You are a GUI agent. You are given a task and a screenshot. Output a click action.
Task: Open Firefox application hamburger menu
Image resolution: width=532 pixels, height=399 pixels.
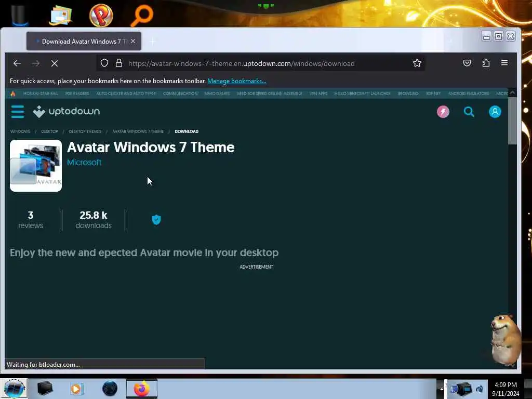click(504, 63)
